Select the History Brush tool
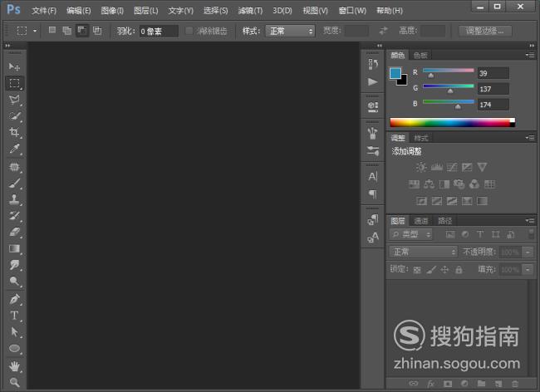 pyautogui.click(x=14, y=216)
